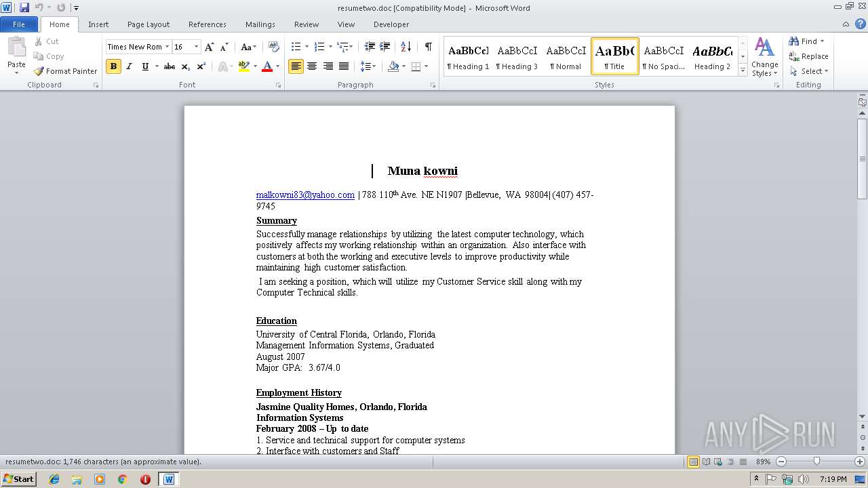Open Paragraph dialog launcher
Viewport: 868px width, 488px height.
pyautogui.click(x=433, y=85)
